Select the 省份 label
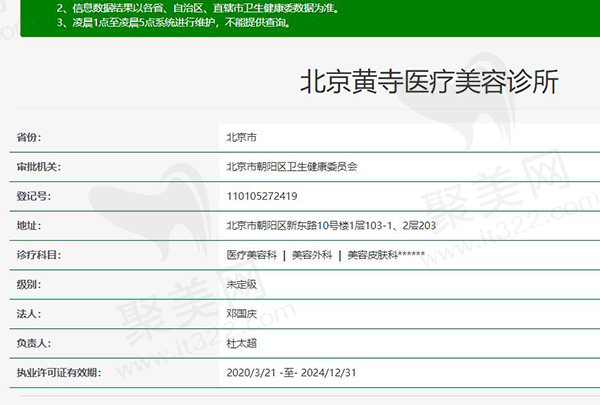Viewport: 600px width, 405px height. [x=29, y=137]
